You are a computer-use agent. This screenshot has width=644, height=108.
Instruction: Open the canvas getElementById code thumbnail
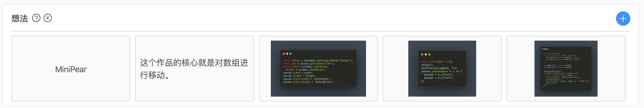[x=318, y=69]
